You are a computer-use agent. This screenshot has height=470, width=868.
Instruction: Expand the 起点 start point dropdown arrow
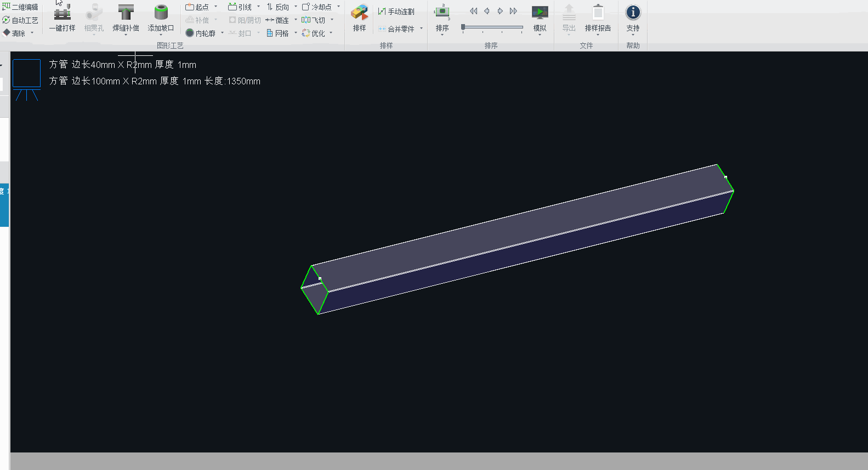215,7
